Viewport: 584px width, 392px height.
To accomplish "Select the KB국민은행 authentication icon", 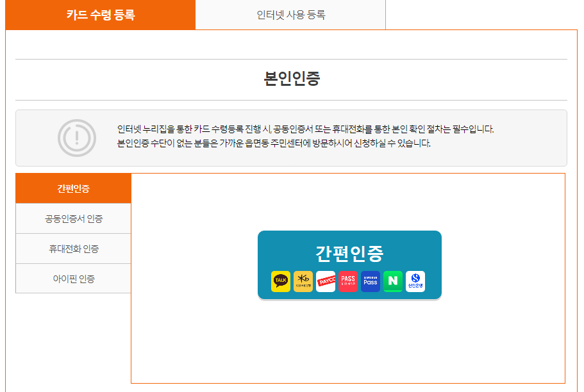I will [303, 281].
